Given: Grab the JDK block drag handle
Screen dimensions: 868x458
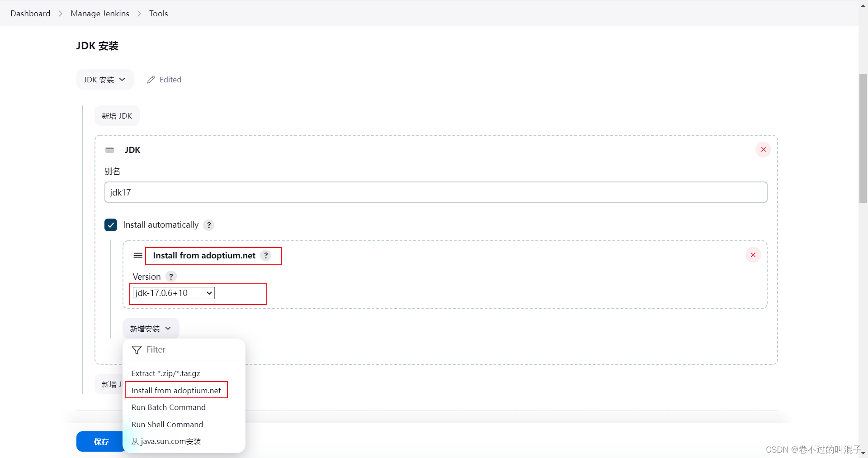Looking at the screenshot, I should click(109, 150).
